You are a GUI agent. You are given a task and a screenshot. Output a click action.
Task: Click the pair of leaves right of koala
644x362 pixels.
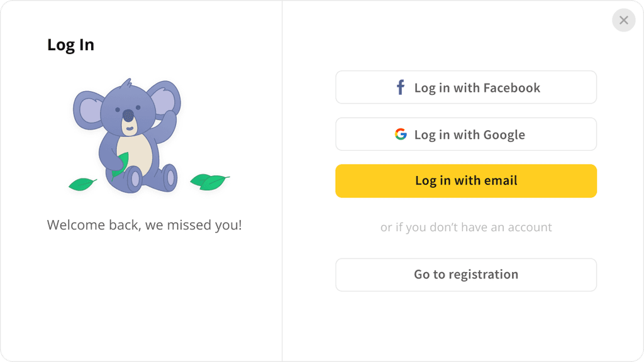(209, 182)
